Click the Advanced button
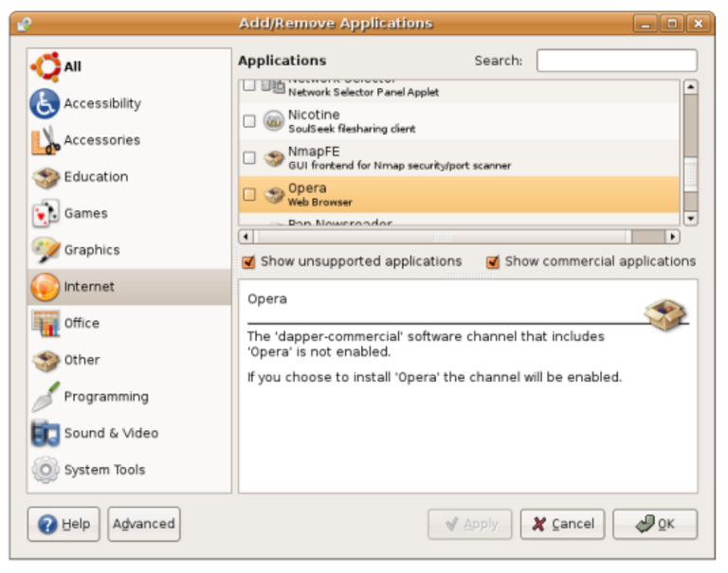Viewport: 728px width, 573px height. point(144,524)
